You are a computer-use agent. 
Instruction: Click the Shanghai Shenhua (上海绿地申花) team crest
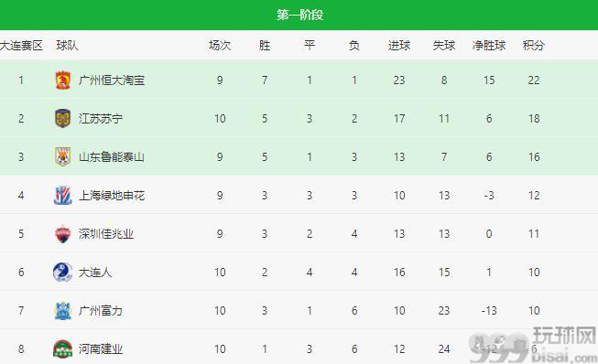[63, 196]
